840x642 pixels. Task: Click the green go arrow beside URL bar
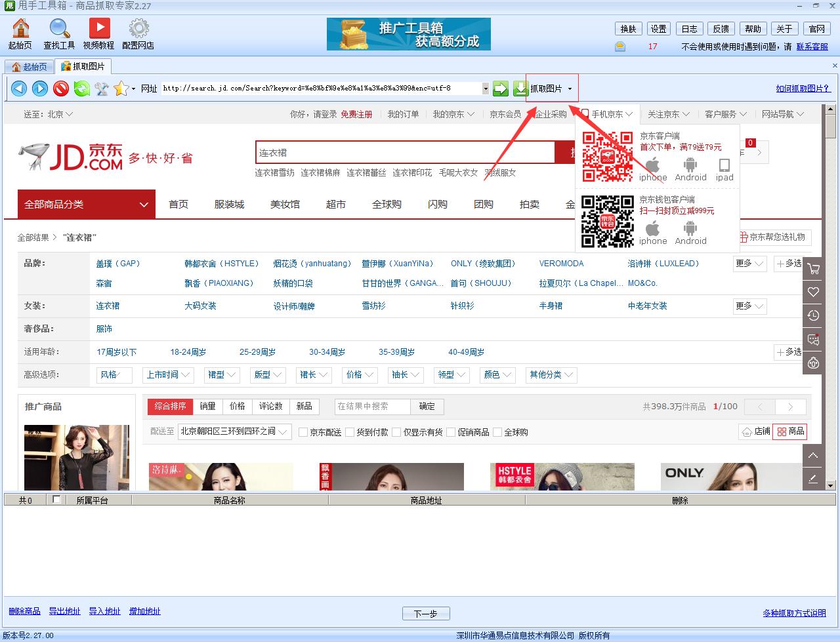(500, 87)
